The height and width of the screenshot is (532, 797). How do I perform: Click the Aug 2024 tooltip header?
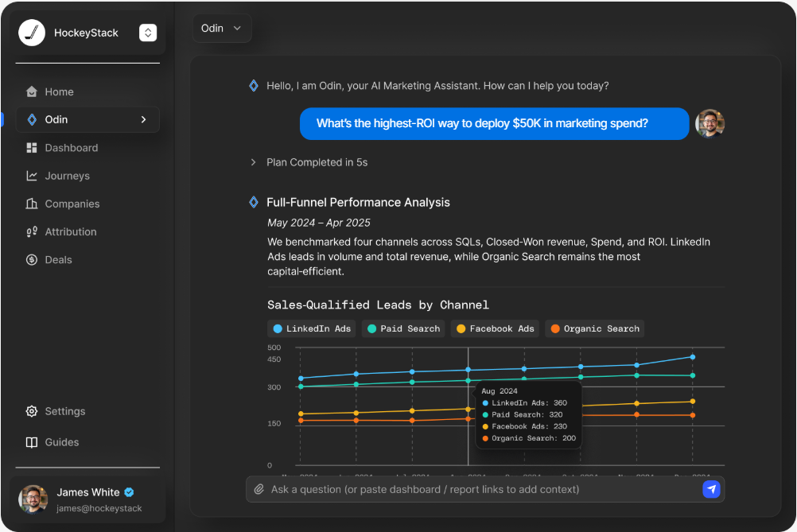(x=500, y=390)
